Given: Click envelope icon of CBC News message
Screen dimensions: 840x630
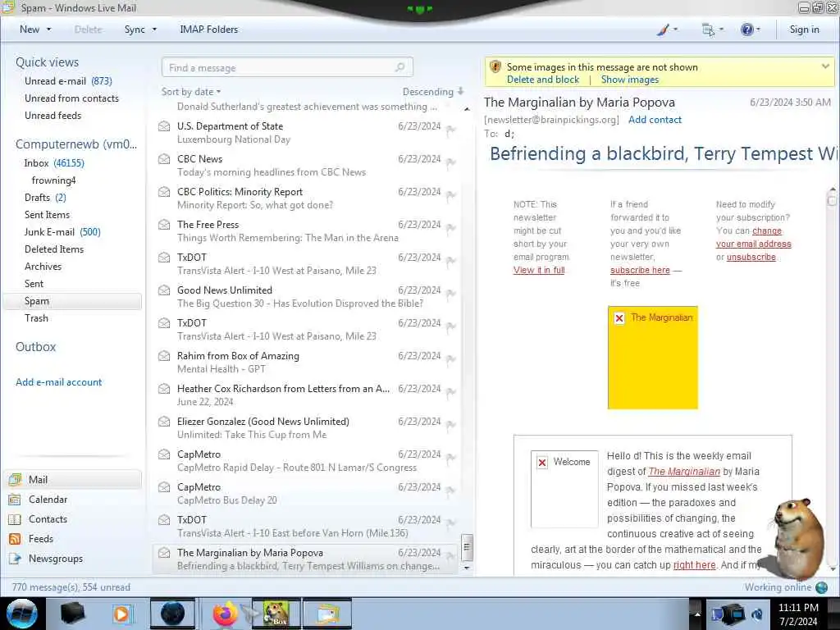Looking at the screenshot, I should (x=164, y=159).
